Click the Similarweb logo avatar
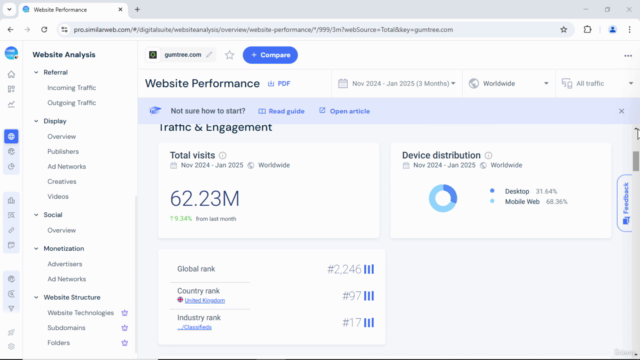Screen dimensions: 640x360 coord(11,53)
